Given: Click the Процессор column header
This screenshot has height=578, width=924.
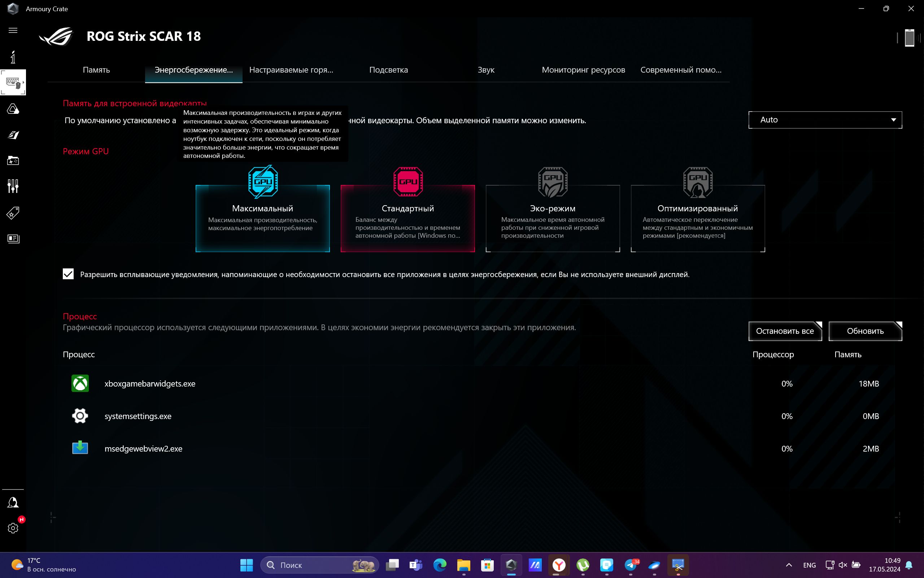Looking at the screenshot, I should pos(773,354).
